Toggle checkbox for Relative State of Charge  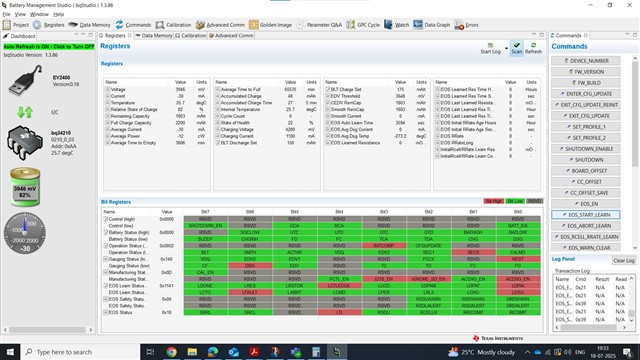pos(108,109)
